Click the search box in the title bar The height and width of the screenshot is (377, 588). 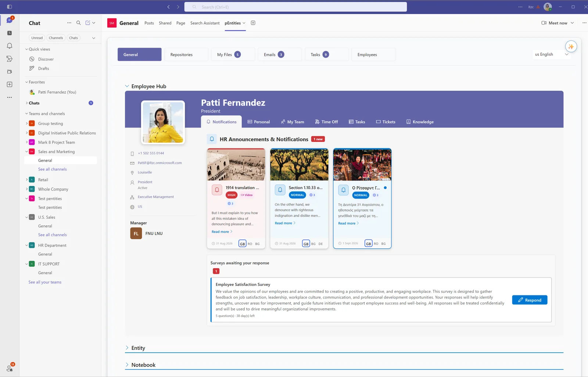(x=295, y=7)
